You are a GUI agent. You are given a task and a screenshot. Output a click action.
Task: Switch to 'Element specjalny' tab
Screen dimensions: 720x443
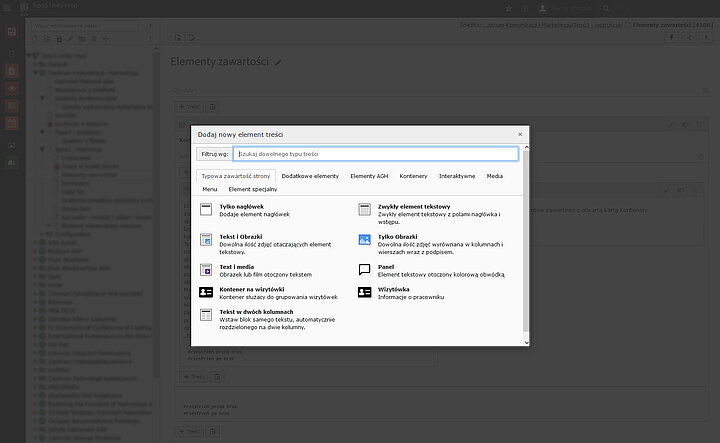[252, 188]
